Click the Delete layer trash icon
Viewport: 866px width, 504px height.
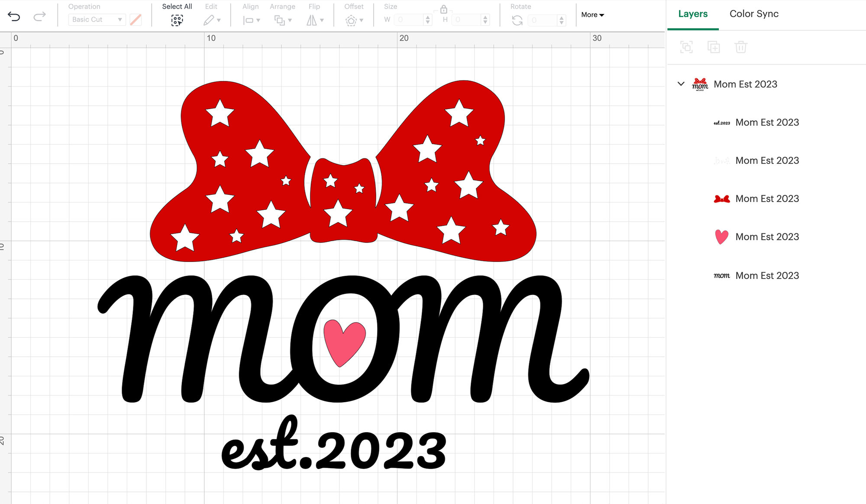[741, 47]
